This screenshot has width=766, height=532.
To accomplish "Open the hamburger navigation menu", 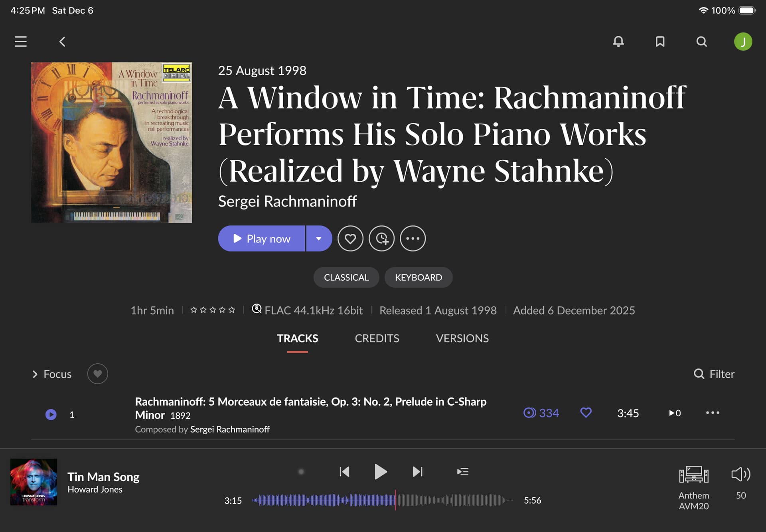I will tap(21, 41).
